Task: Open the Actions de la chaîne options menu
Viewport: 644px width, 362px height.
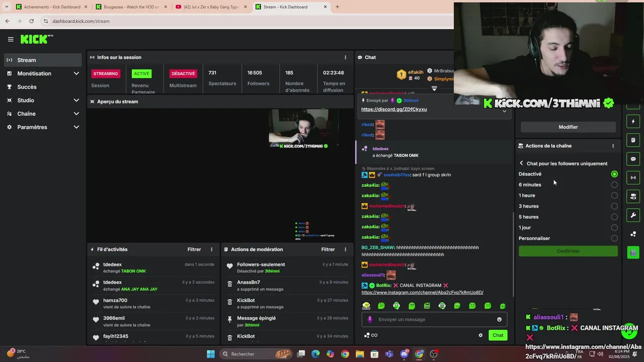Action: pyautogui.click(x=613, y=146)
